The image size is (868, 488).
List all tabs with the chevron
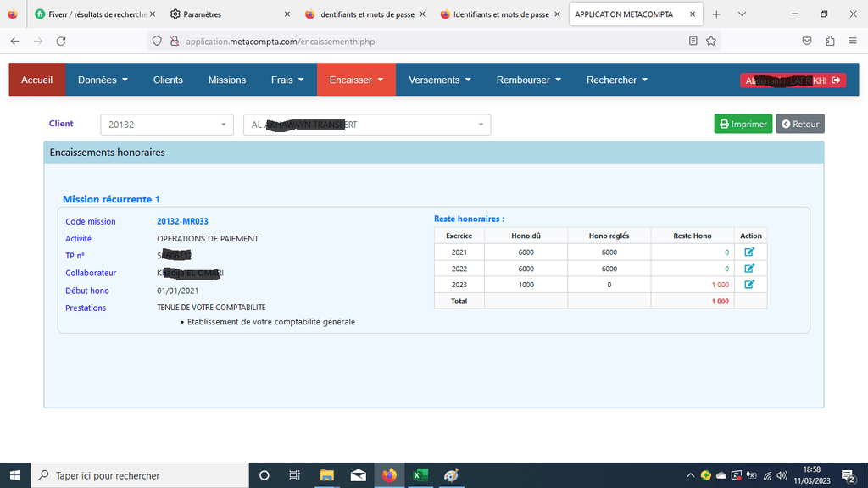tap(742, 14)
